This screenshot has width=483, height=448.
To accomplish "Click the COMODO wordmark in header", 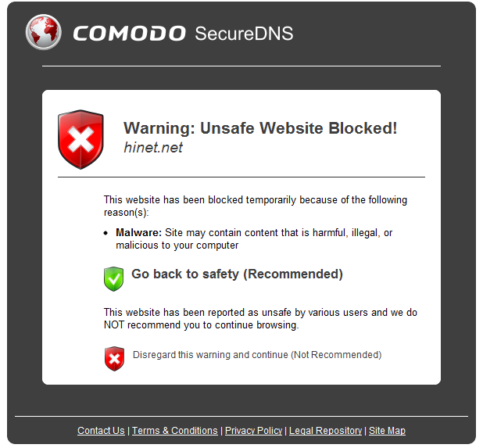I will coord(130,34).
